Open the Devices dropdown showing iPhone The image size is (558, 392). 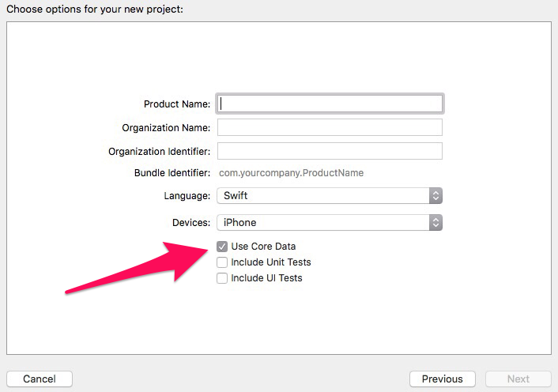(x=330, y=223)
